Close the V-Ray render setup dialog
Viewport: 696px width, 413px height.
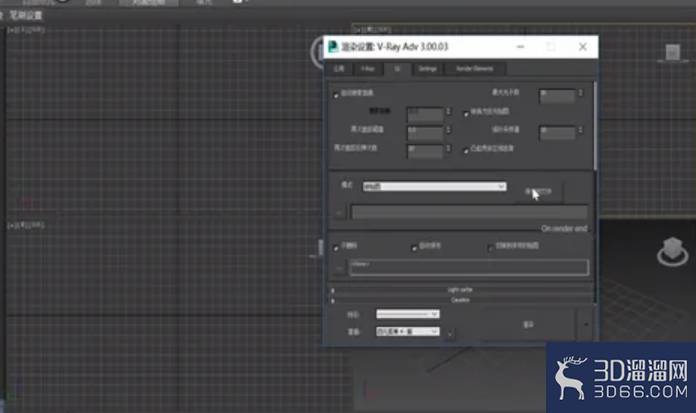point(583,47)
